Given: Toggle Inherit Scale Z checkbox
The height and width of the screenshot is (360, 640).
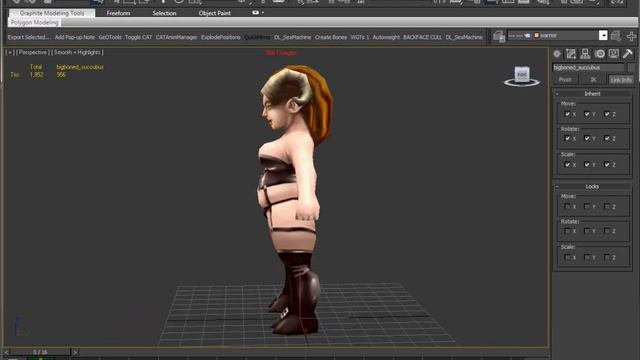Looking at the screenshot, I should click(607, 164).
